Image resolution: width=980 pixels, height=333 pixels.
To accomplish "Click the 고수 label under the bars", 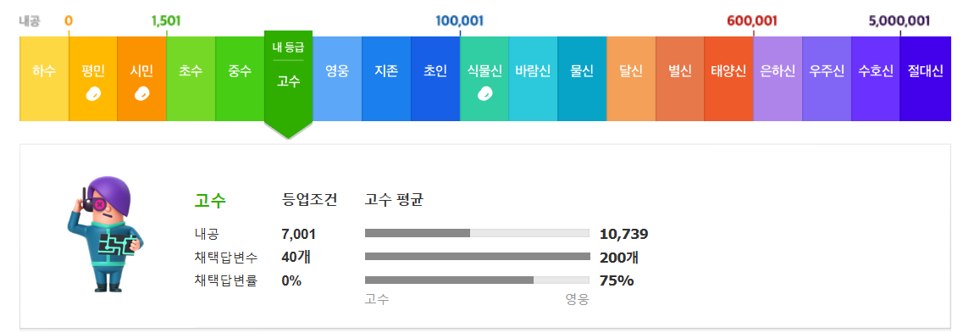I will [x=377, y=300].
